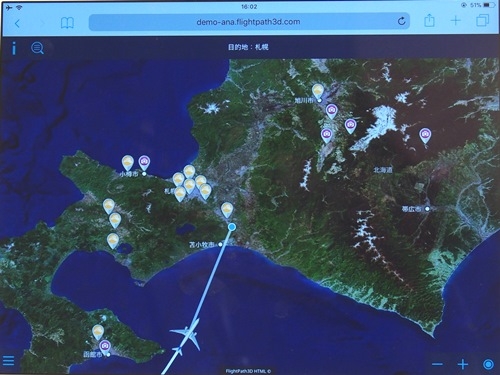Open the map search magnifier icon
The image size is (500, 375).
[x=37, y=48]
